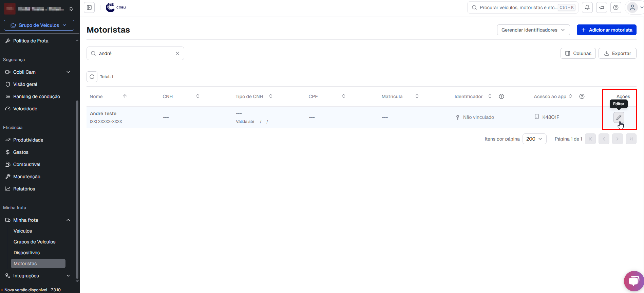Click Nova versão disponível notice

[x=32, y=290]
